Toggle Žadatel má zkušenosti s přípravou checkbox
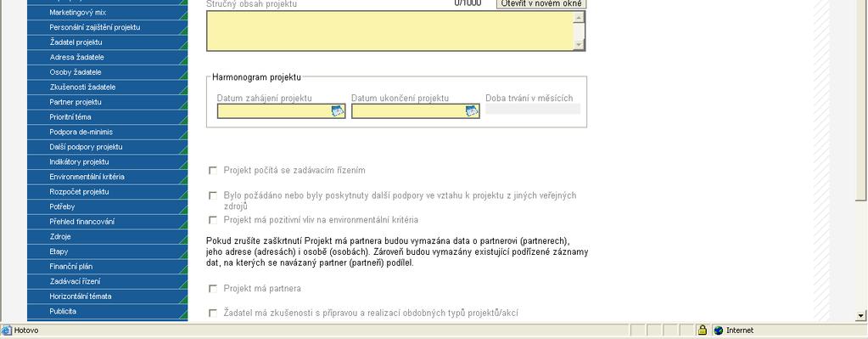Viewport: 868px width, 339px height. (213, 313)
